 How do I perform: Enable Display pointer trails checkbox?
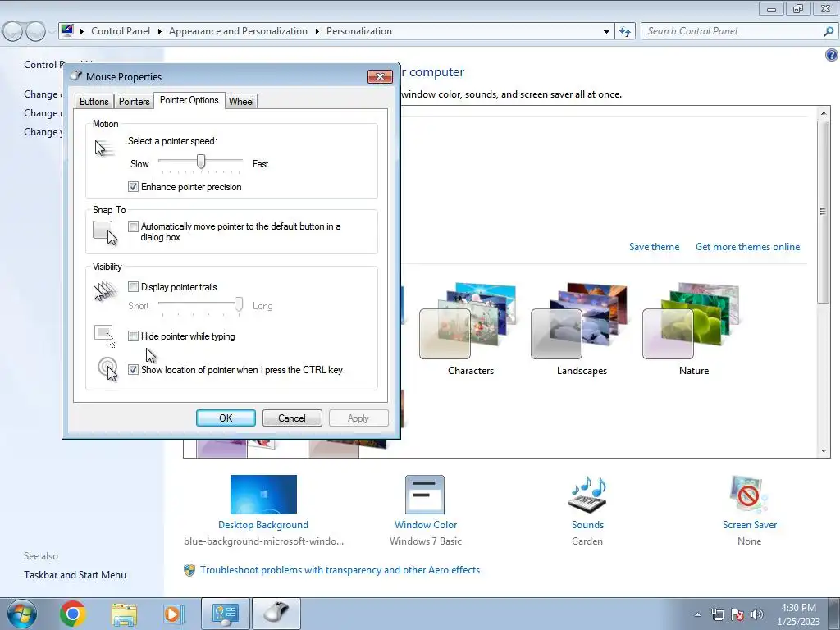pyautogui.click(x=134, y=286)
